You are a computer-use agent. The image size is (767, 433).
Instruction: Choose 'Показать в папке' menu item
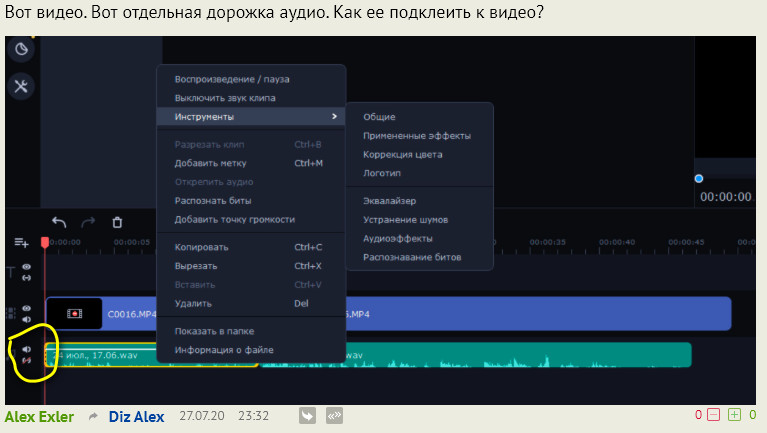point(251,331)
